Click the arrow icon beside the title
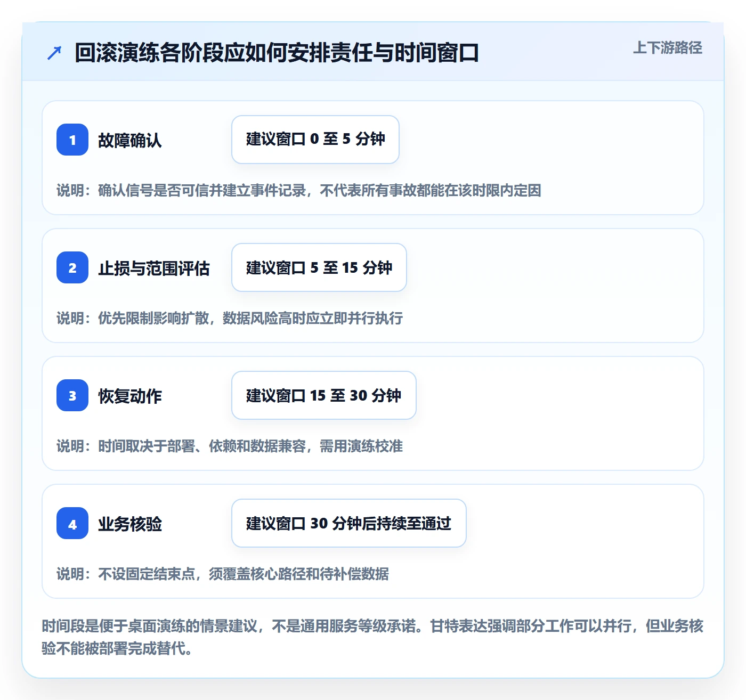The image size is (746, 700). (54, 53)
